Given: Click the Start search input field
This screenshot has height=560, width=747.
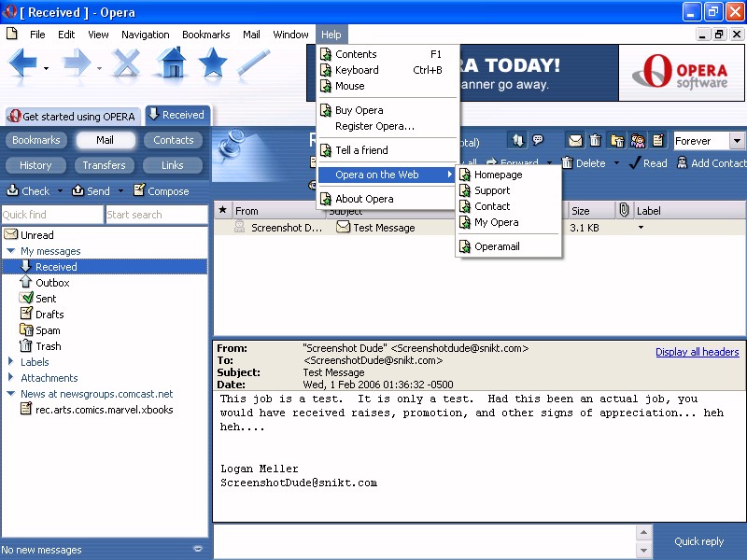Looking at the screenshot, I should pos(156,215).
